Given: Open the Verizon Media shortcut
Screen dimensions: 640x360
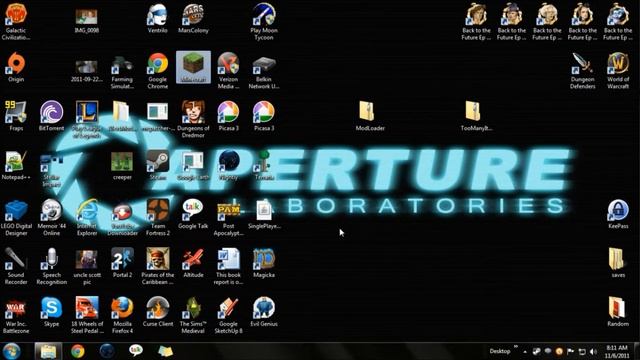Looking at the screenshot, I should pos(228,71).
